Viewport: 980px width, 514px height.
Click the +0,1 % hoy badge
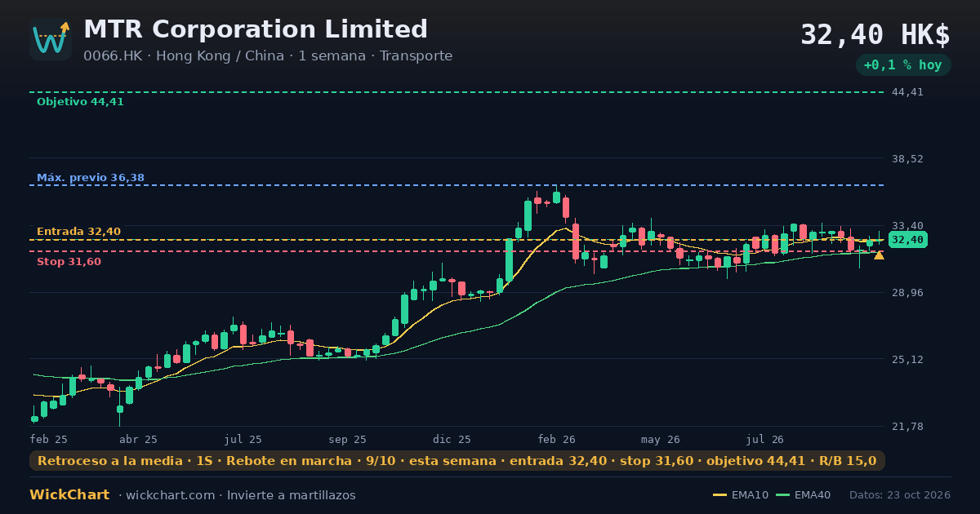point(903,65)
